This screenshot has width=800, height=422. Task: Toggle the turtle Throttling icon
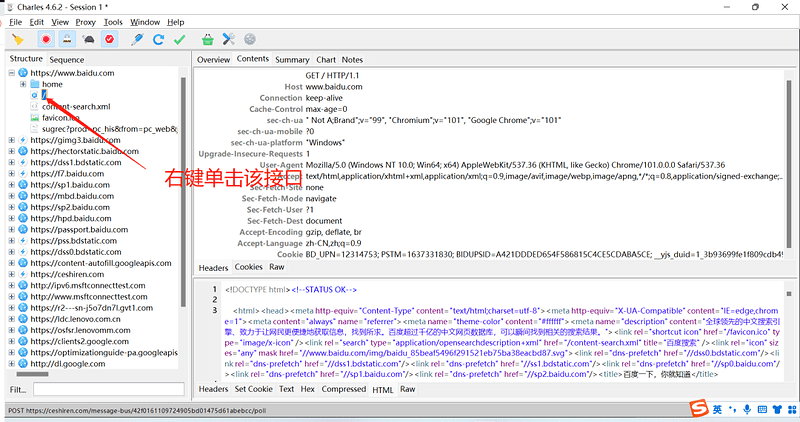88,40
